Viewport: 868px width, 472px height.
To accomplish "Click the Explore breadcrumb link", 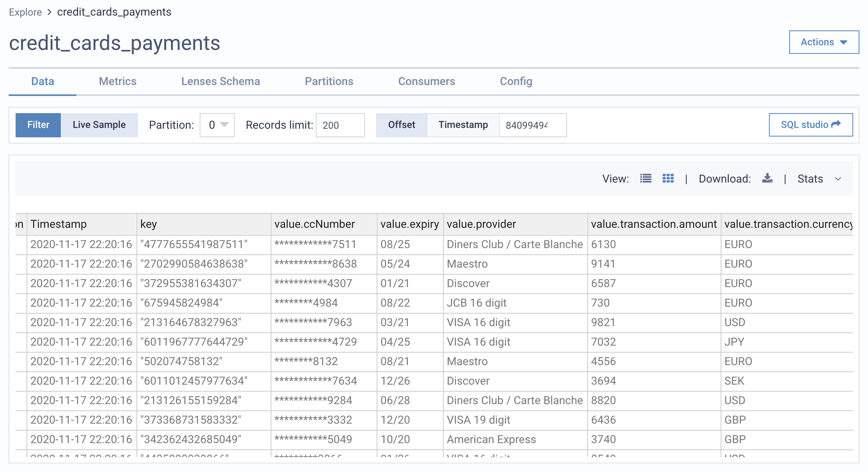I will pyautogui.click(x=25, y=12).
